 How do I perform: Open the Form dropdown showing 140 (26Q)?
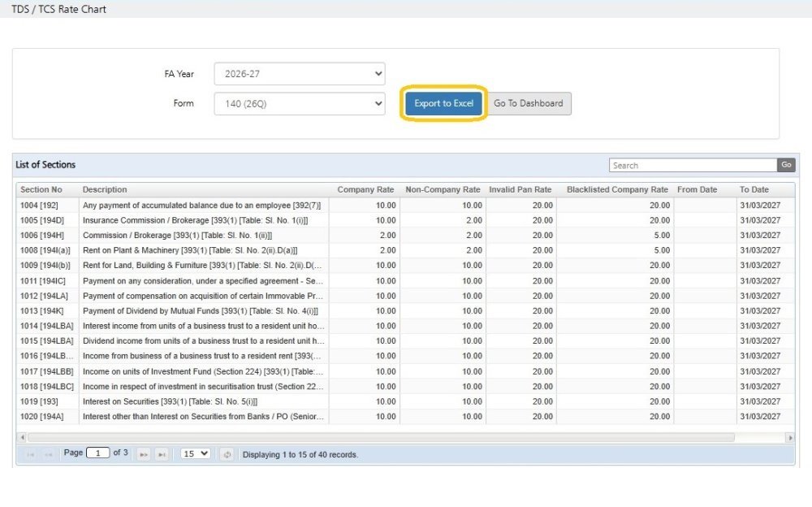pyautogui.click(x=300, y=104)
